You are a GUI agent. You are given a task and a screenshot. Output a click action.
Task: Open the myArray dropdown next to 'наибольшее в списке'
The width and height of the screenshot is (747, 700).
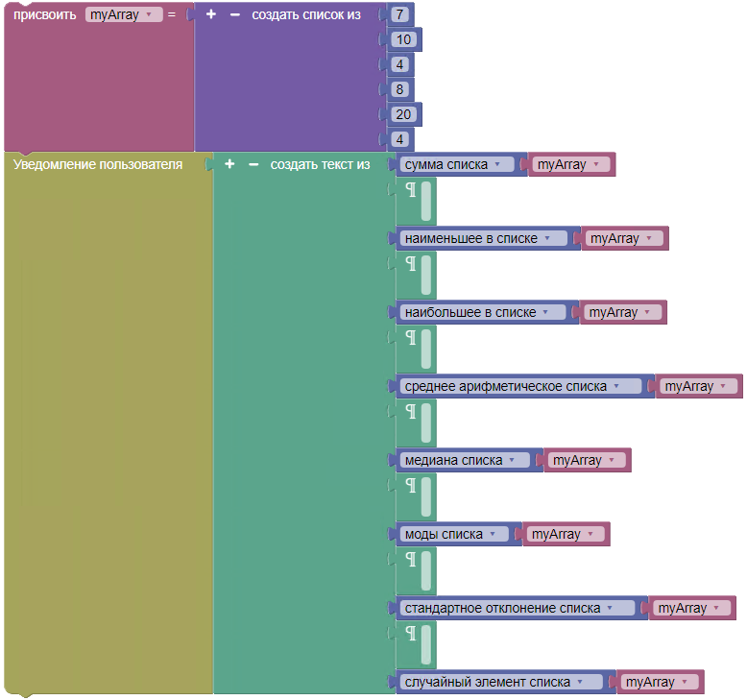click(622, 313)
